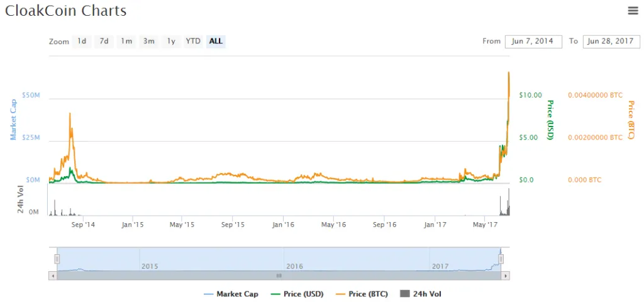Click the navigator scrollbar right arrow
This screenshot has height=302, width=644.
tap(506, 276)
